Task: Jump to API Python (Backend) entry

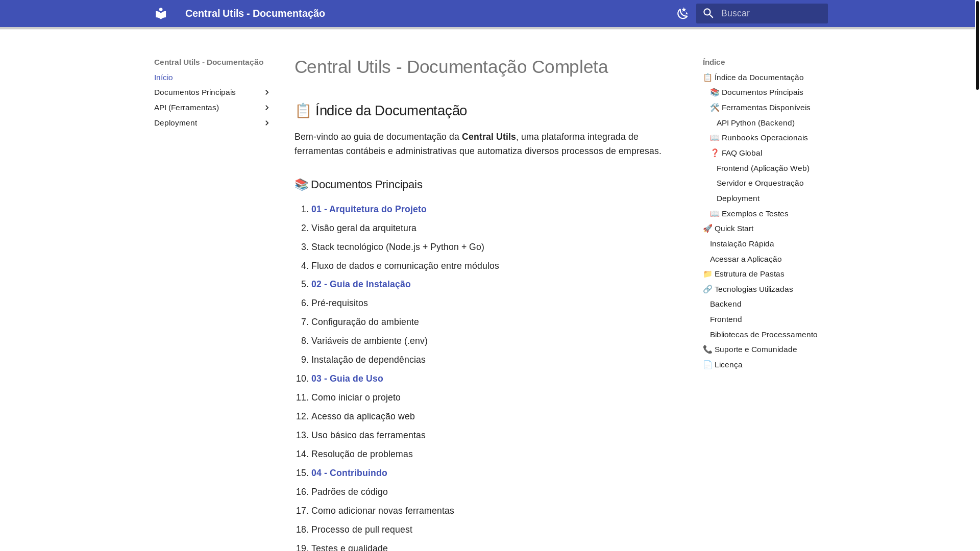Action: tap(755, 123)
